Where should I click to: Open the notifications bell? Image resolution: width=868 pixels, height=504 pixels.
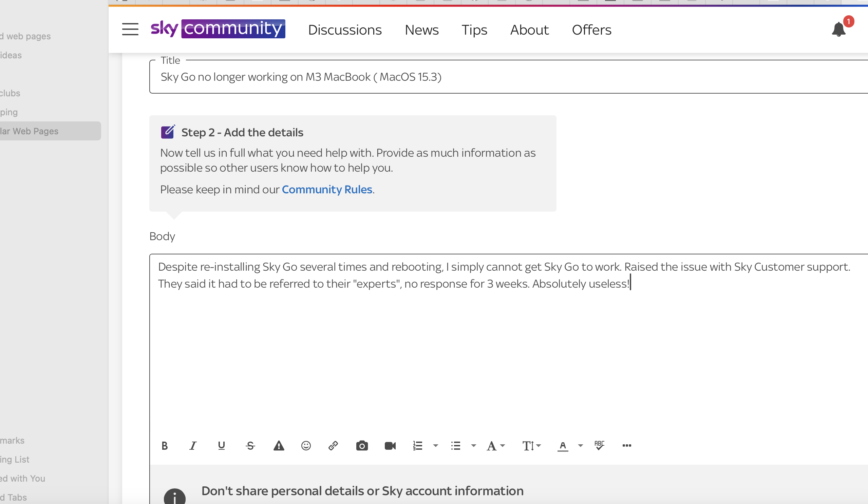838,29
